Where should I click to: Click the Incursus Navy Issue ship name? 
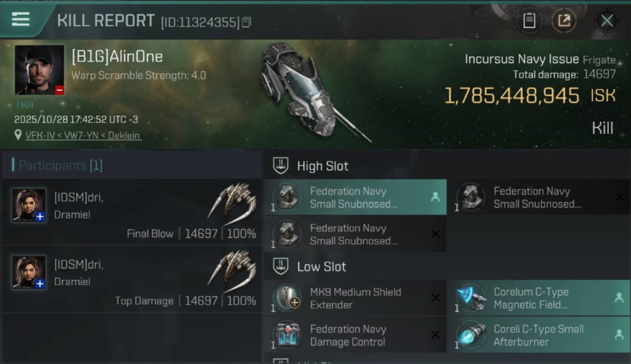coord(521,59)
